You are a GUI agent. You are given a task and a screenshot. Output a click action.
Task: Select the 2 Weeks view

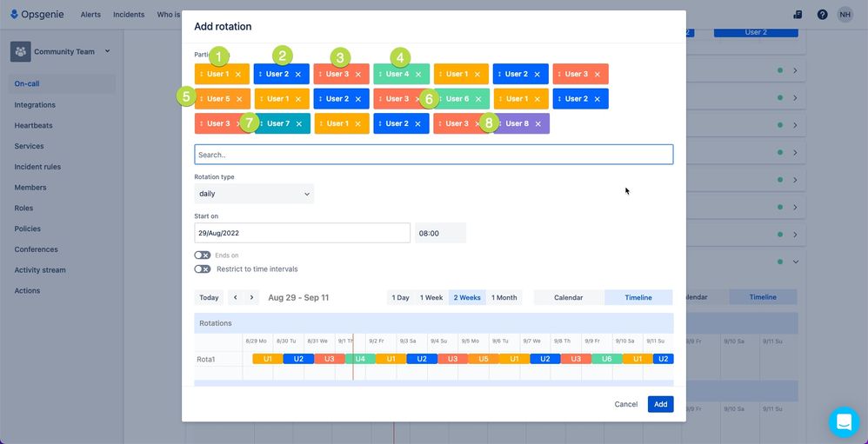[x=467, y=297]
